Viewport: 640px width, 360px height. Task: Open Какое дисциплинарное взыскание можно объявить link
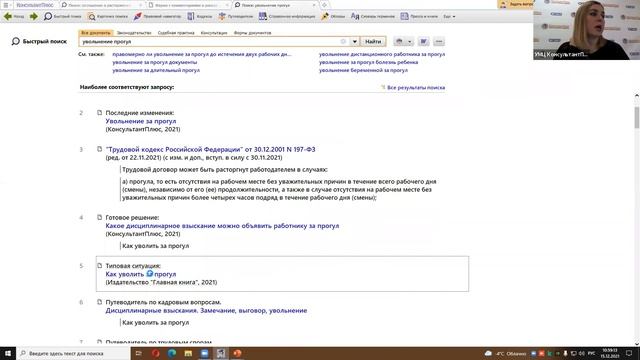[x=222, y=226]
